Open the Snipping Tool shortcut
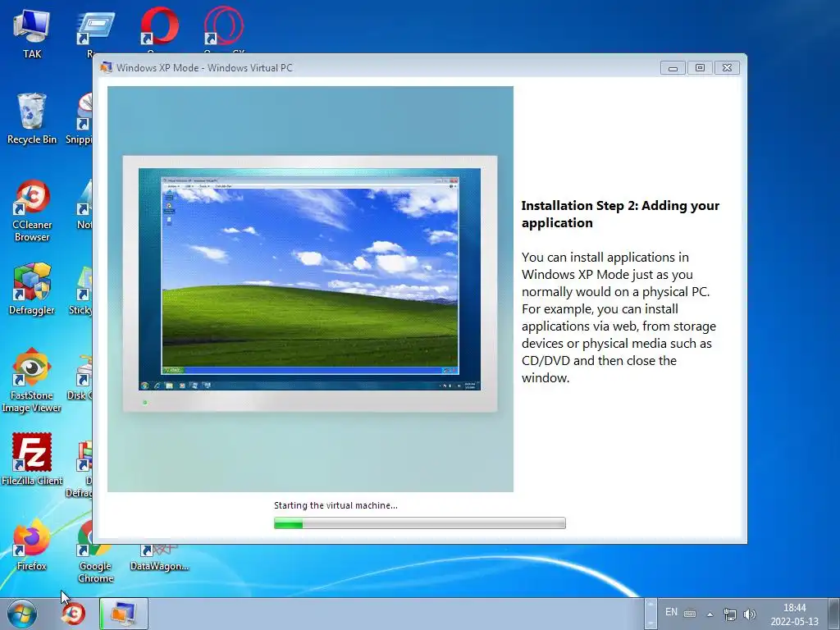This screenshot has height=630, width=840. tap(80, 119)
